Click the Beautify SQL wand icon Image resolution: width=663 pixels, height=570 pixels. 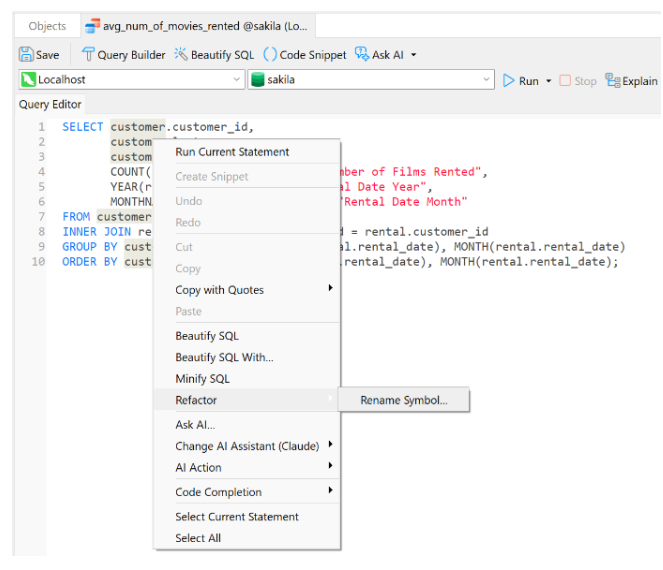tap(181, 54)
